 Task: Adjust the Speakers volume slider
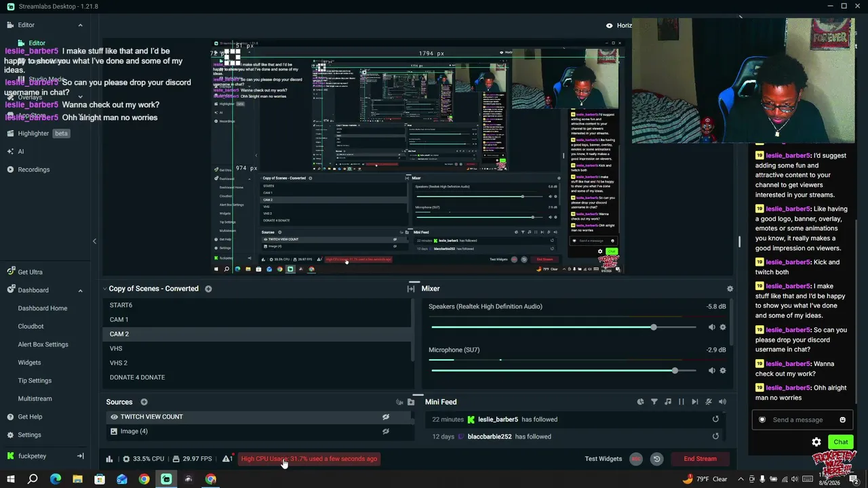[564, 327]
